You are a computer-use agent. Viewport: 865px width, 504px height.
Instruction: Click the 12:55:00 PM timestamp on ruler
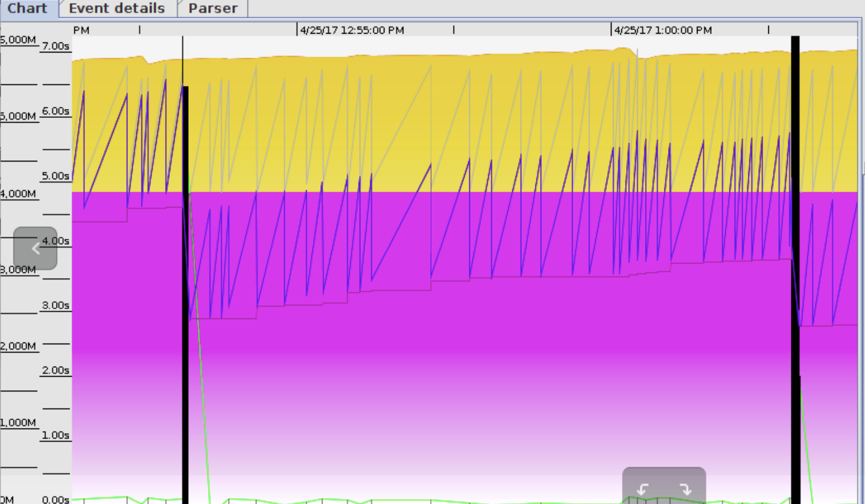pyautogui.click(x=352, y=30)
